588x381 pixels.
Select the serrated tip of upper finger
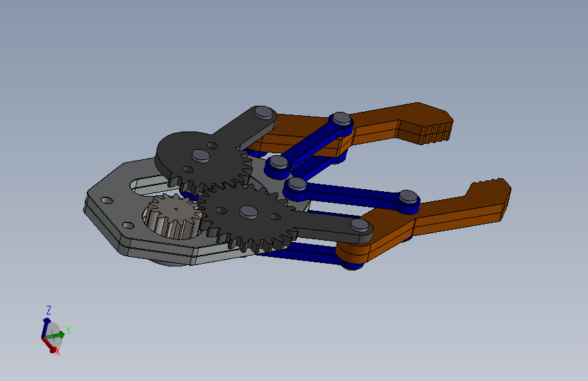click(437, 133)
